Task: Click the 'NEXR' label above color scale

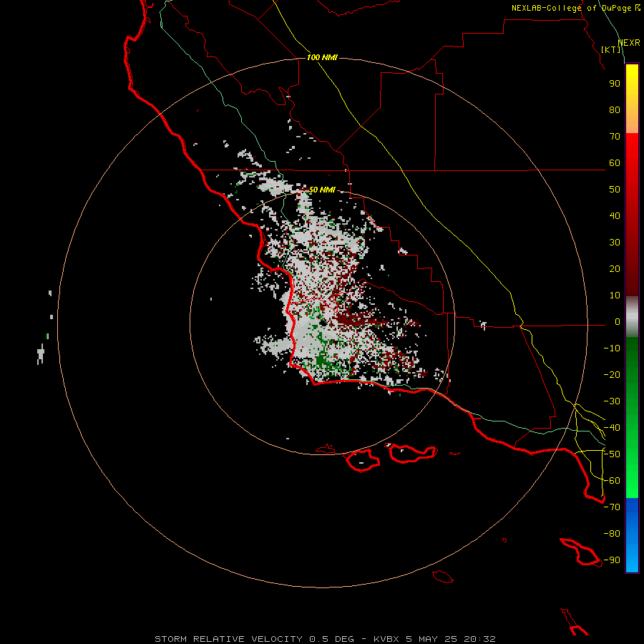Action: 629,43
